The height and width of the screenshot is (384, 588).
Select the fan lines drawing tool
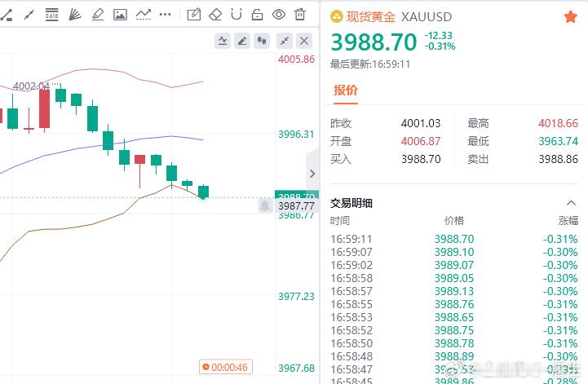tap(75, 15)
